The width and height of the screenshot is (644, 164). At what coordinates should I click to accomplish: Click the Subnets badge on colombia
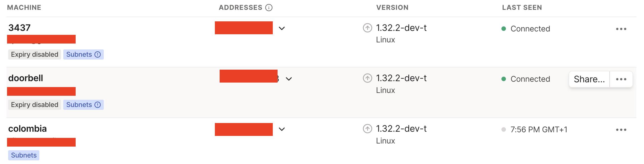coord(24,155)
